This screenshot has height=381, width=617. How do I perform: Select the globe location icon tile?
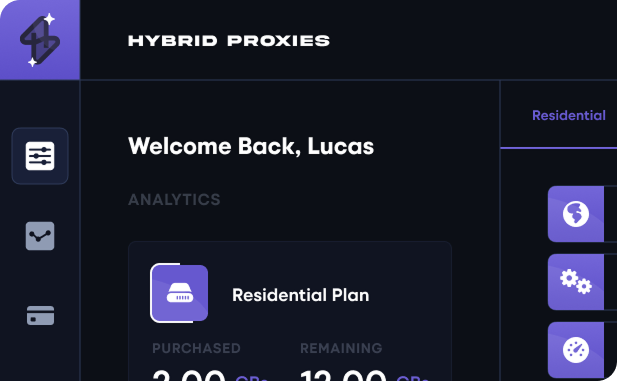[x=576, y=214]
